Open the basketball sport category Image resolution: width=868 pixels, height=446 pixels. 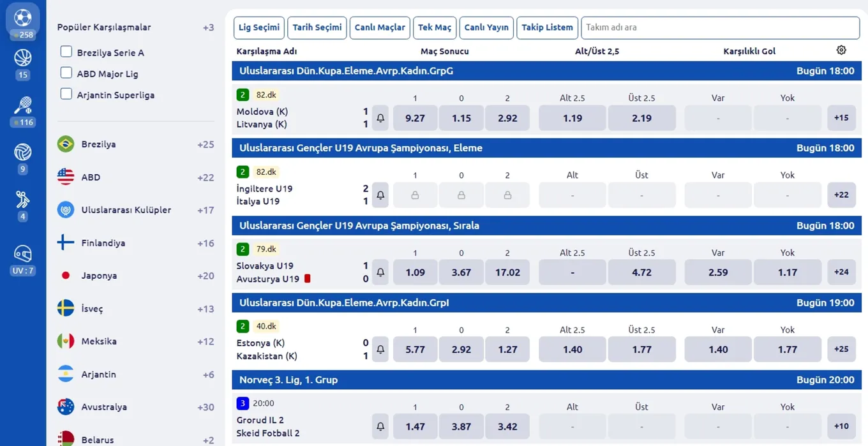23,58
